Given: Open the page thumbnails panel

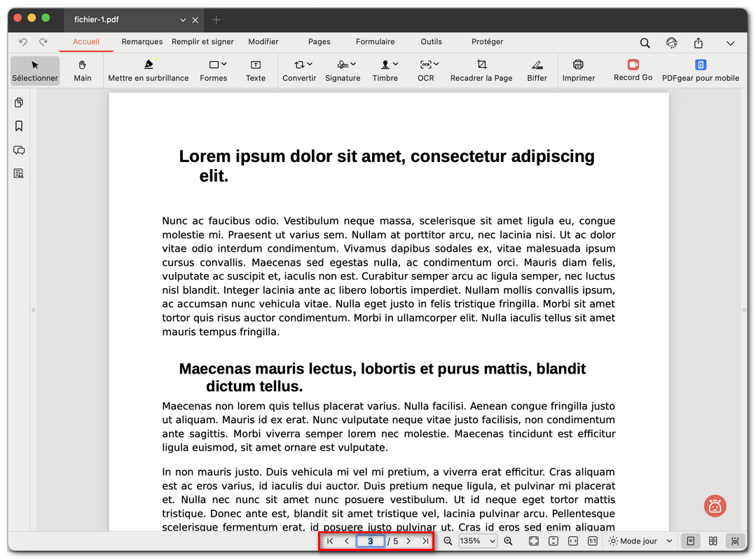Looking at the screenshot, I should (19, 102).
